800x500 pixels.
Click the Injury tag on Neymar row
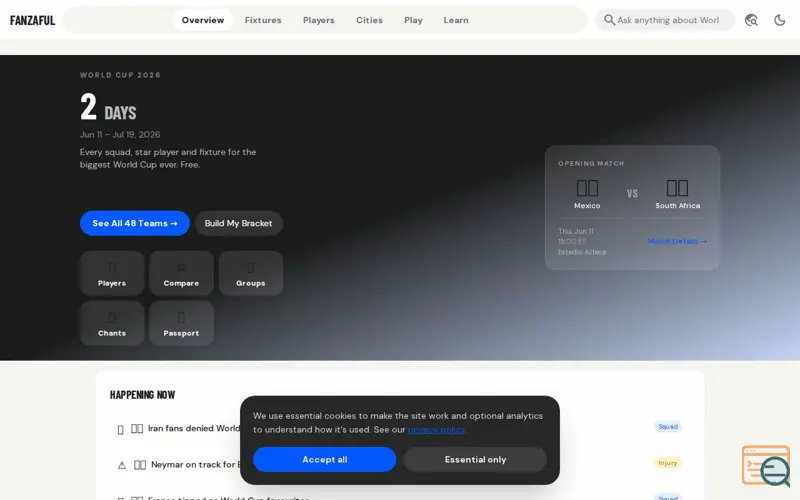(667, 463)
